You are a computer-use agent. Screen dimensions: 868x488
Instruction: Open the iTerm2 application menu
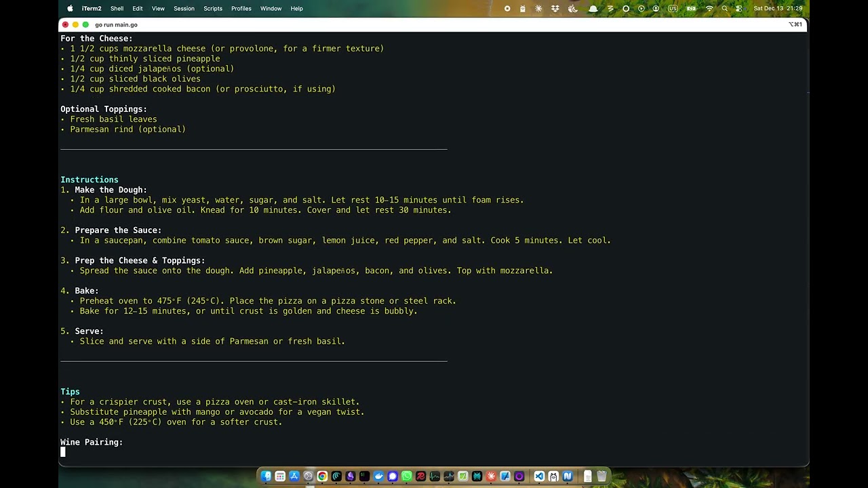point(92,9)
